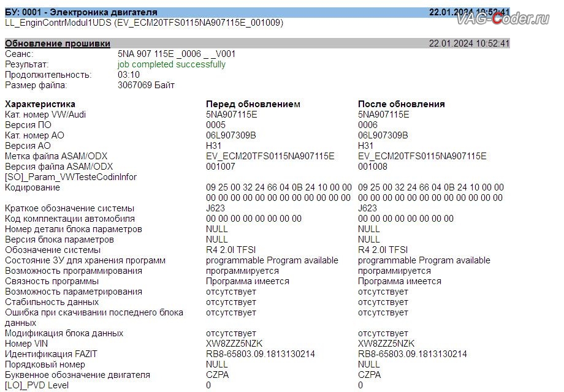Click the 'Состояние ЗУ для хранения программ' label
The width and height of the screenshot is (564, 392).
pos(85,260)
